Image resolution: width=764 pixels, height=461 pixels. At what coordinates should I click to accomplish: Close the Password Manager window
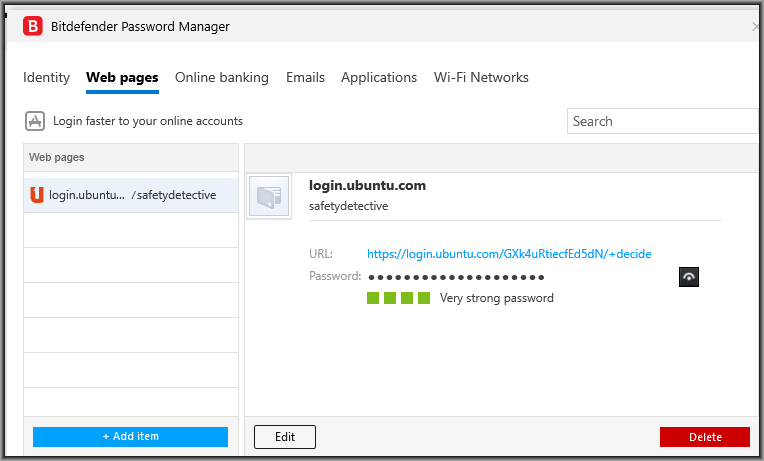click(x=756, y=26)
